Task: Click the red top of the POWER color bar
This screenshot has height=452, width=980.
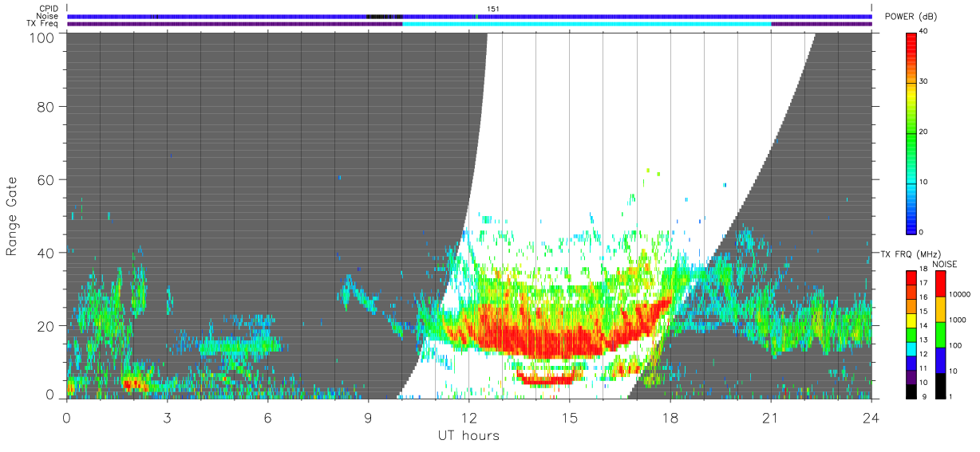Action: tap(911, 40)
